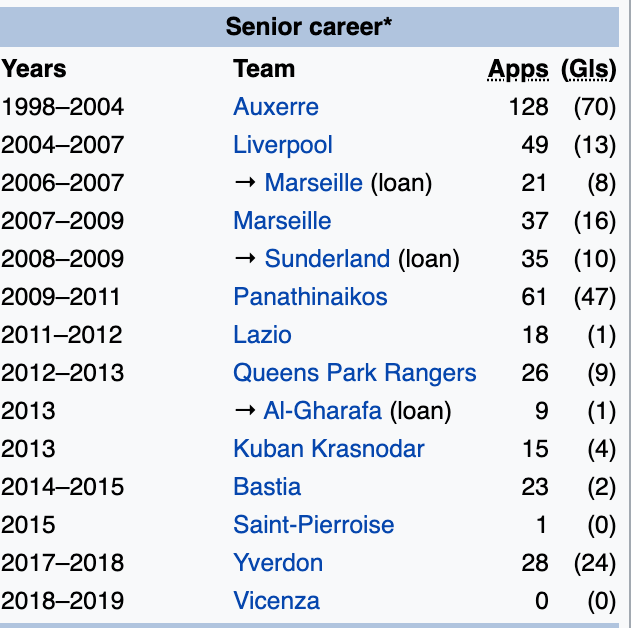This screenshot has width=633, height=628.
Task: Open the Lazio team link
Action: pos(262,335)
